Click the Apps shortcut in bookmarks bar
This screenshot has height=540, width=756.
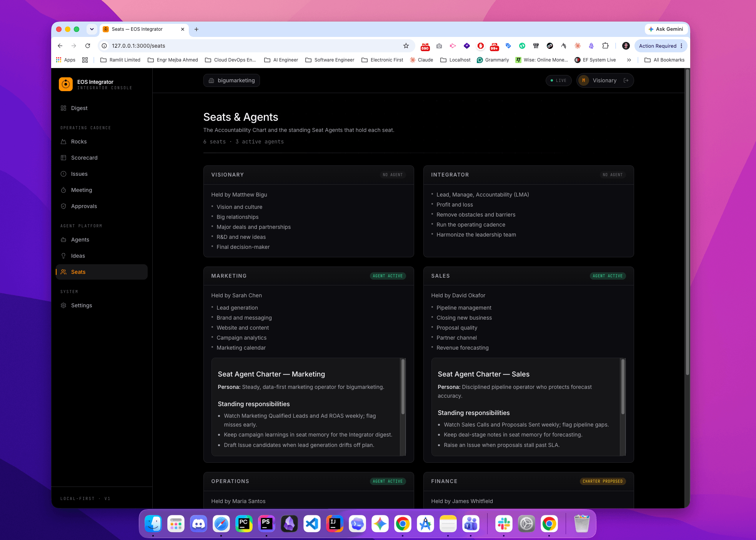pyautogui.click(x=66, y=60)
